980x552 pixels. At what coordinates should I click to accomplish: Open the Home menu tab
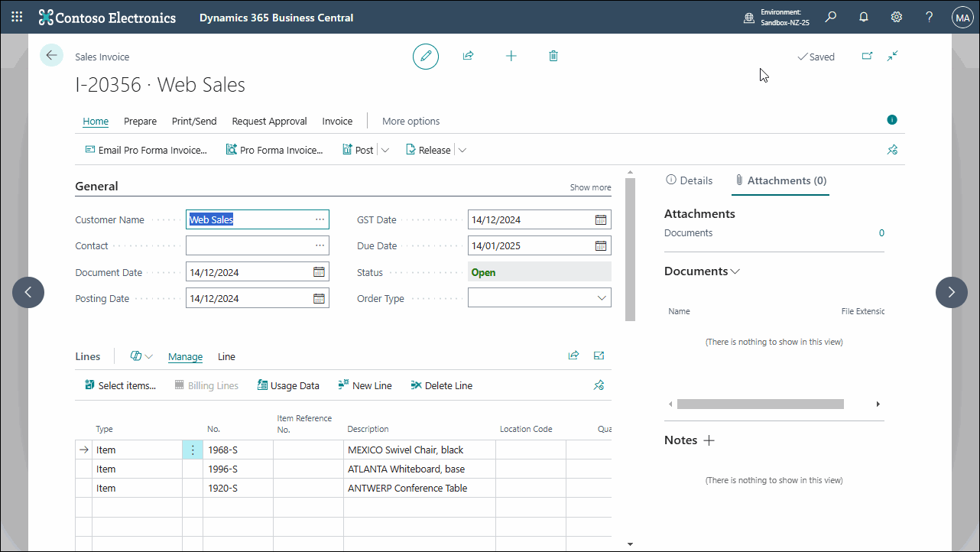(x=96, y=121)
